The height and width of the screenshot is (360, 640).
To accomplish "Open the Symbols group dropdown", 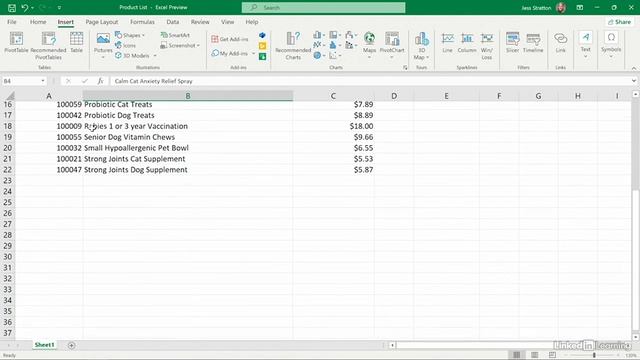I will 611,45.
